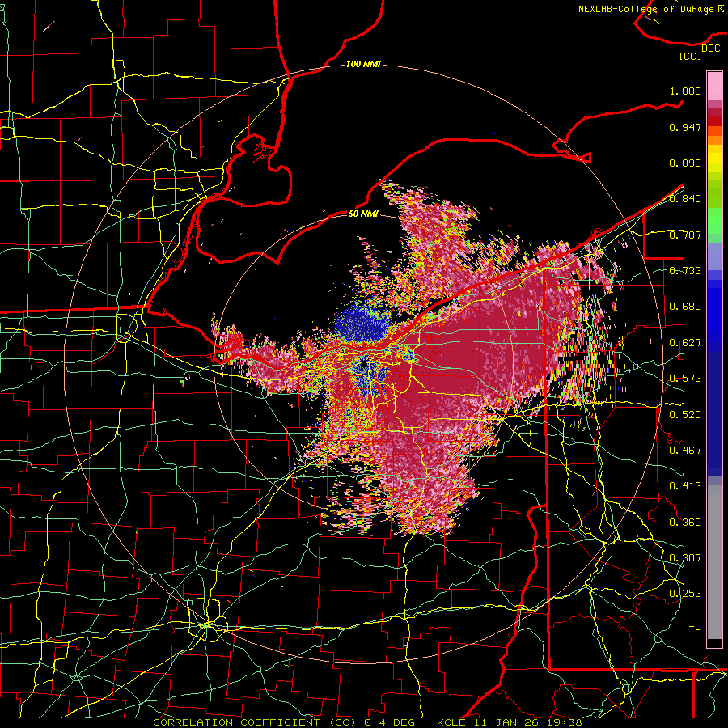Select the 0.787 legend value
The height and width of the screenshot is (728, 728).
click(685, 235)
